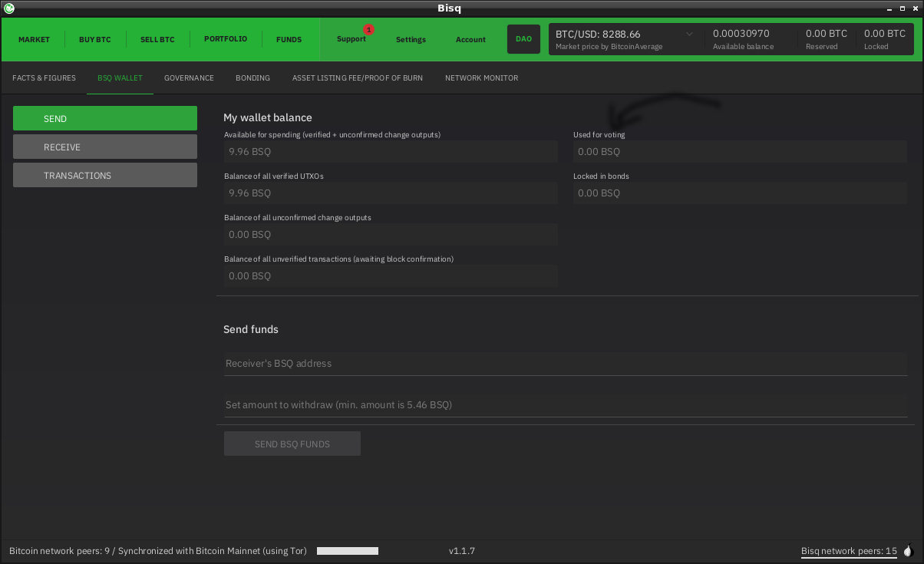Click the Receiver's BSQ address field

(x=566, y=364)
